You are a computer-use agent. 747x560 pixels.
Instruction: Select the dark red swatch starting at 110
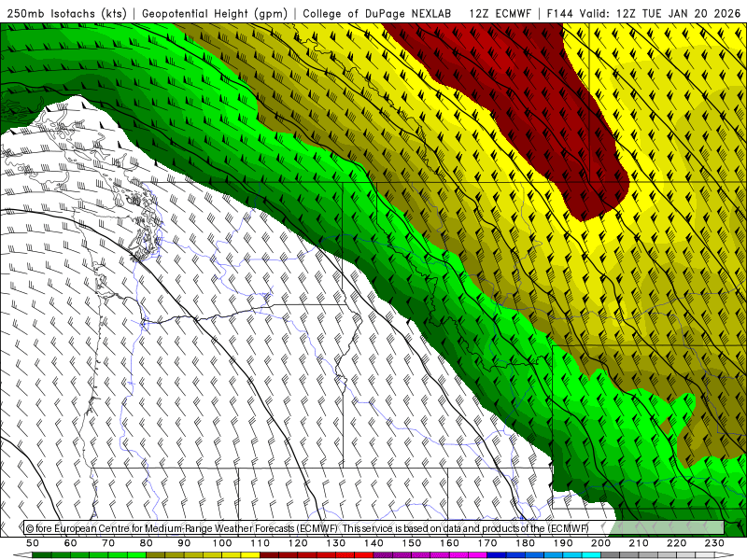click(x=269, y=555)
